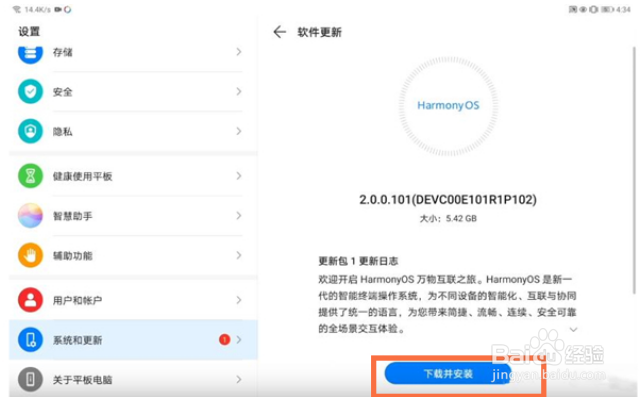This screenshot has height=397, width=640.
Task: Tap the 4:34 clock in status bar
Action: point(623,9)
